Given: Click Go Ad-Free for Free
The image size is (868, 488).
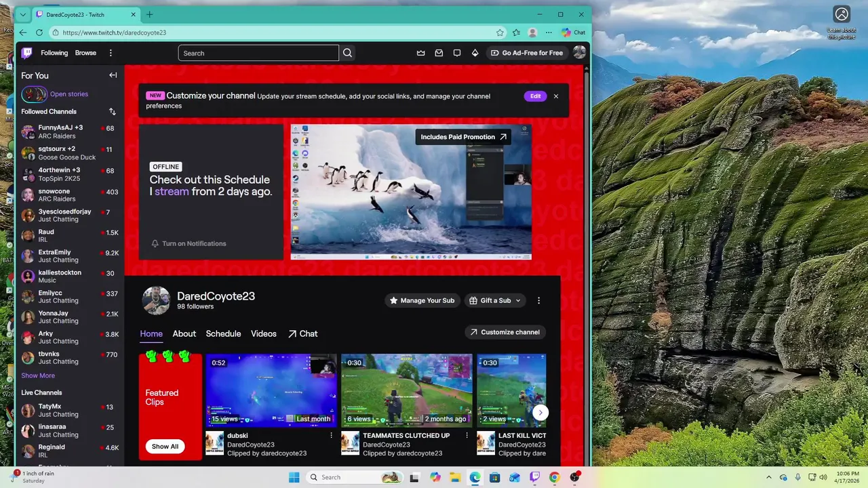Looking at the screenshot, I should click(x=527, y=53).
